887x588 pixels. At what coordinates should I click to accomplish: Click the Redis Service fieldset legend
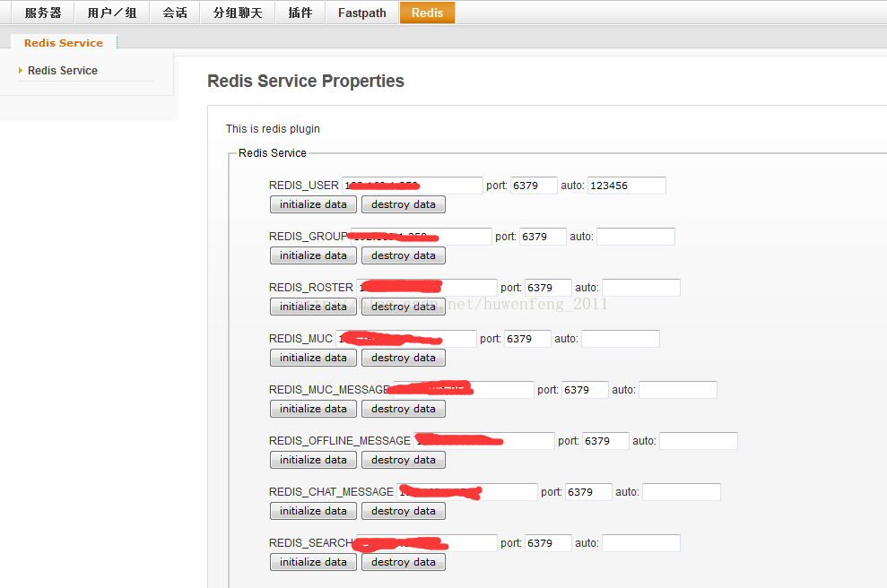[272, 153]
